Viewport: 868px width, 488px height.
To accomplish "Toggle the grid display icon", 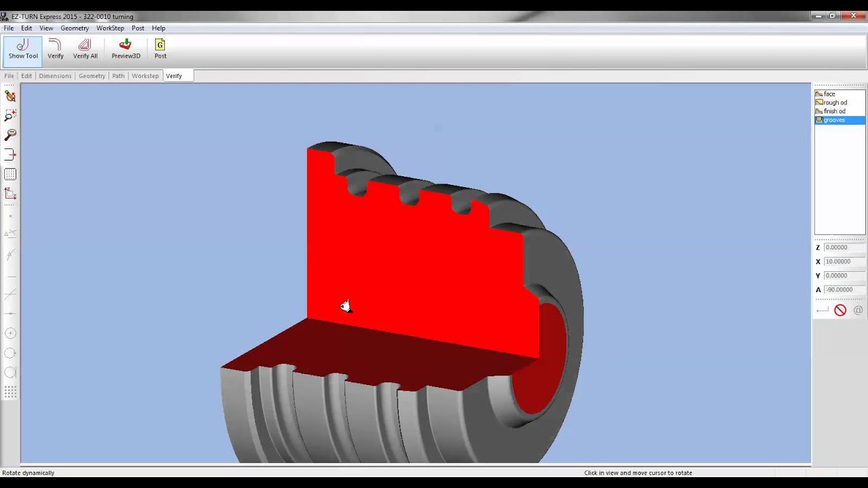I will [10, 175].
